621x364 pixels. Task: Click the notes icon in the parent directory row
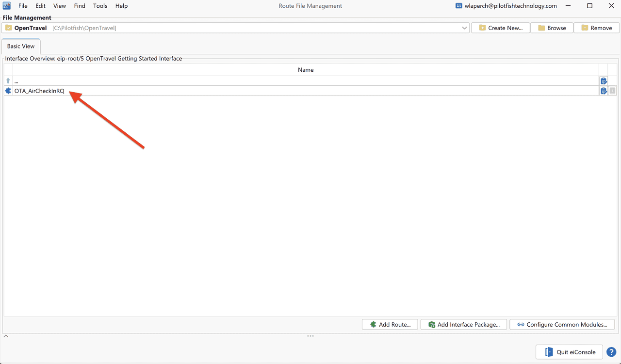[x=604, y=81]
